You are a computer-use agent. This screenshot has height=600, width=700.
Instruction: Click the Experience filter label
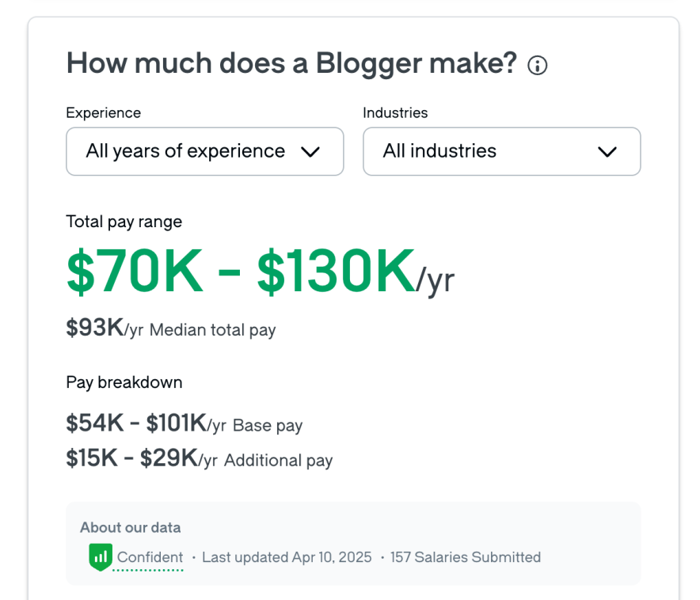(x=103, y=113)
